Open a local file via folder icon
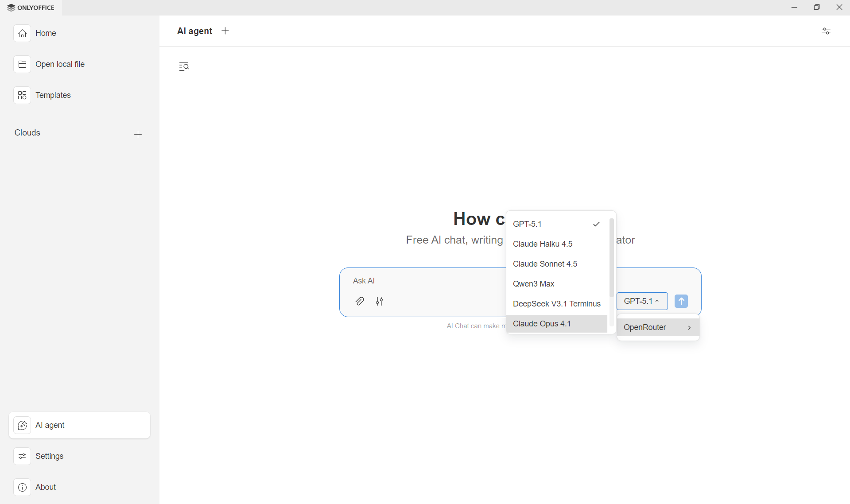Viewport: 850px width, 504px height. point(22,64)
